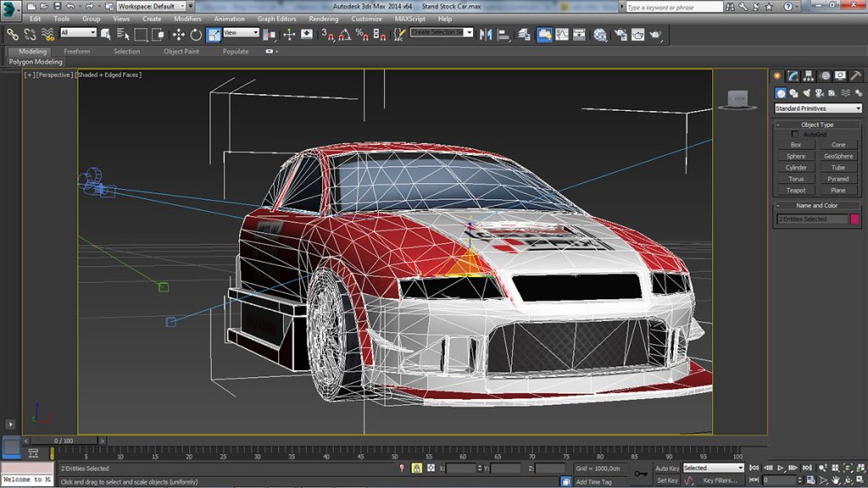The height and width of the screenshot is (488, 868).
Task: Click the Auto Key button
Action: 667,468
